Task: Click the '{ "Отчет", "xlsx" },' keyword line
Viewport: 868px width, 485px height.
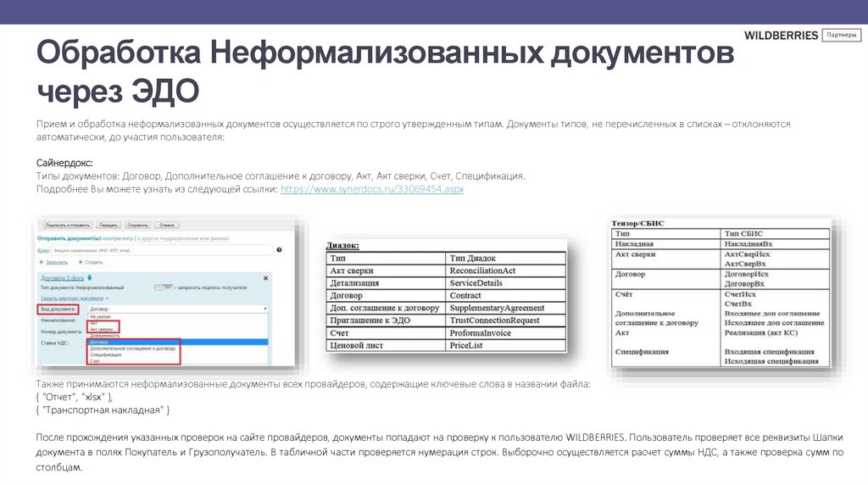Action: pos(75,397)
